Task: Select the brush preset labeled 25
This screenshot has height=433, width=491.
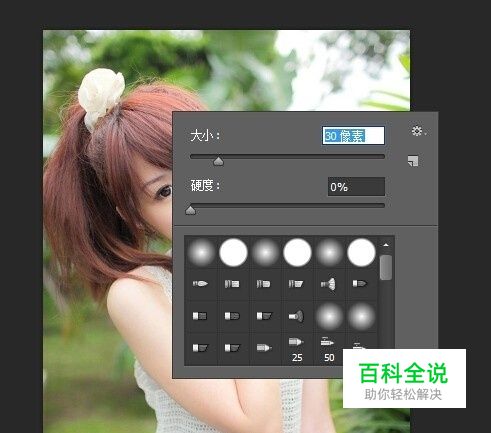Action: click(x=297, y=350)
